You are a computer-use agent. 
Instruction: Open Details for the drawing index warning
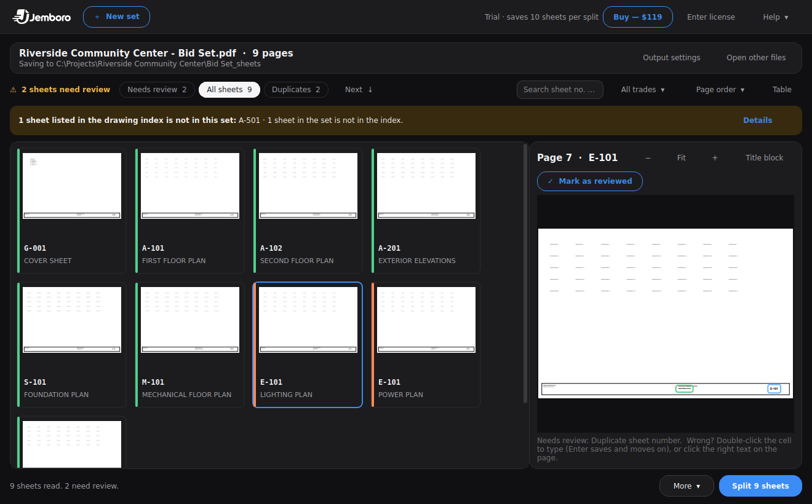pos(757,120)
